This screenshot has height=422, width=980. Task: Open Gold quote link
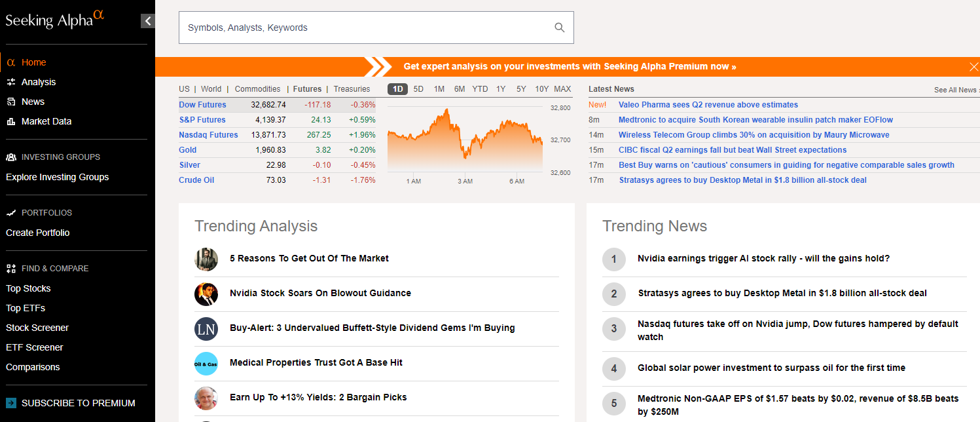tap(188, 150)
